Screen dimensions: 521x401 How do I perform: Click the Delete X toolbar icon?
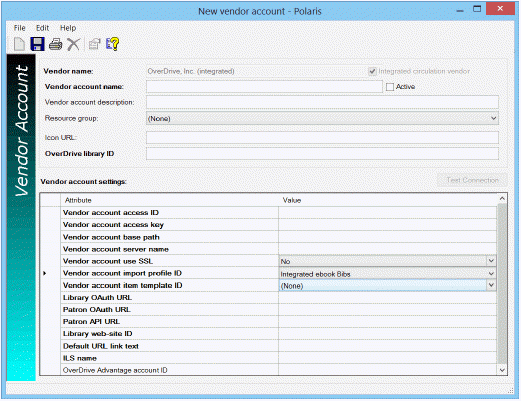pos(73,44)
